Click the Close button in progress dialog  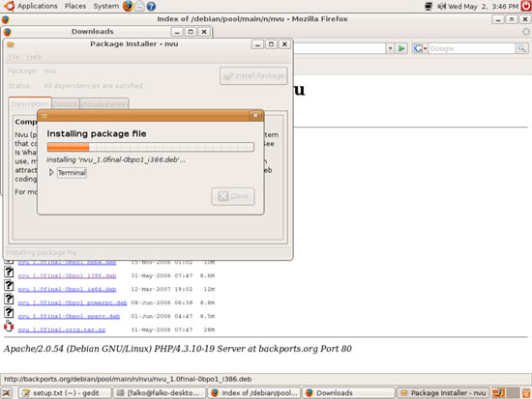click(233, 196)
